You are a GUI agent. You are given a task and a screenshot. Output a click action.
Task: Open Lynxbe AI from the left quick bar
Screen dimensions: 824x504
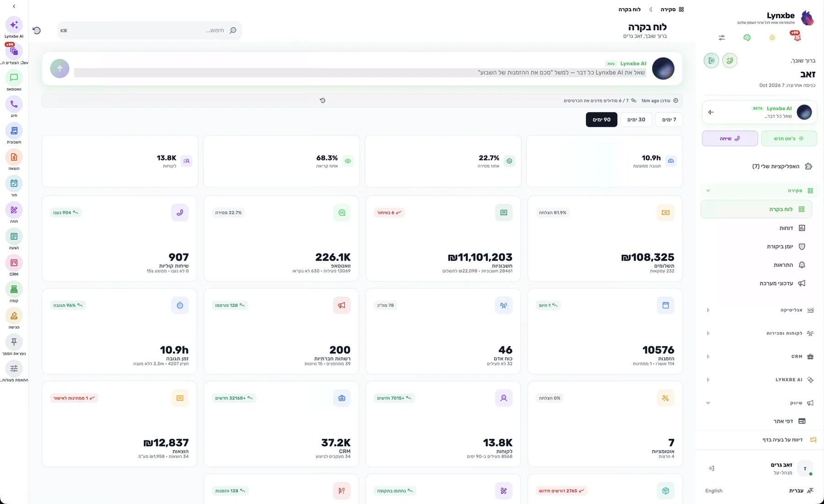14,25
